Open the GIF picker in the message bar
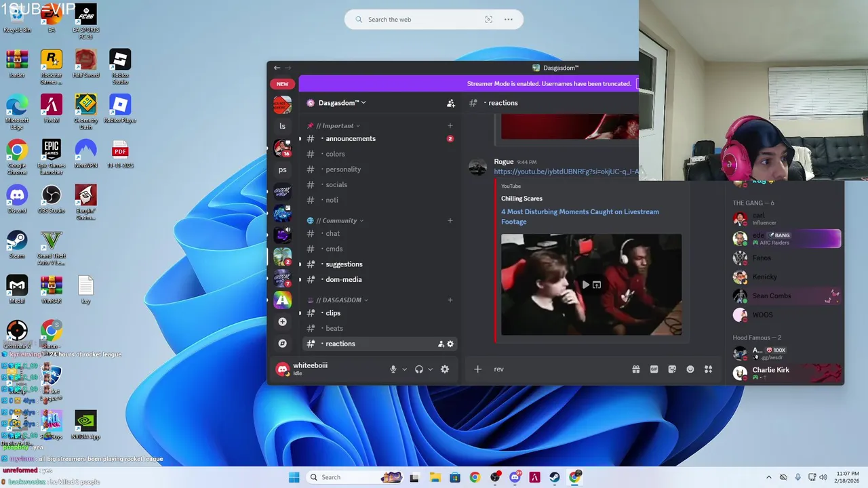 point(654,369)
